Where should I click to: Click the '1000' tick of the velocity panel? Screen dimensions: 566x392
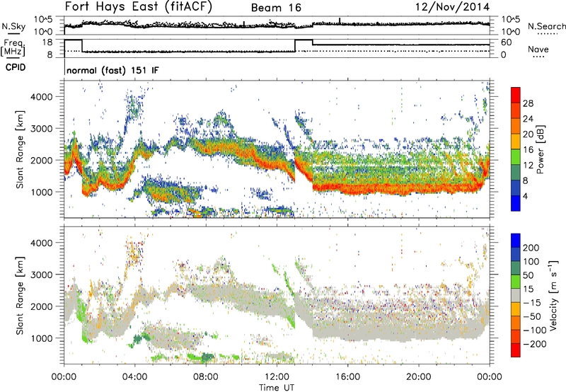42,338
